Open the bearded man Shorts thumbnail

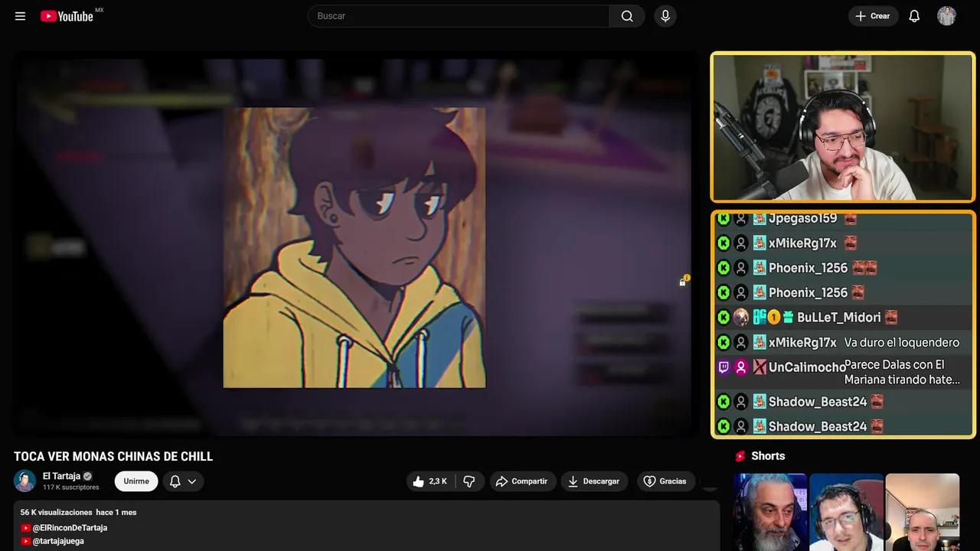pyautogui.click(x=770, y=512)
